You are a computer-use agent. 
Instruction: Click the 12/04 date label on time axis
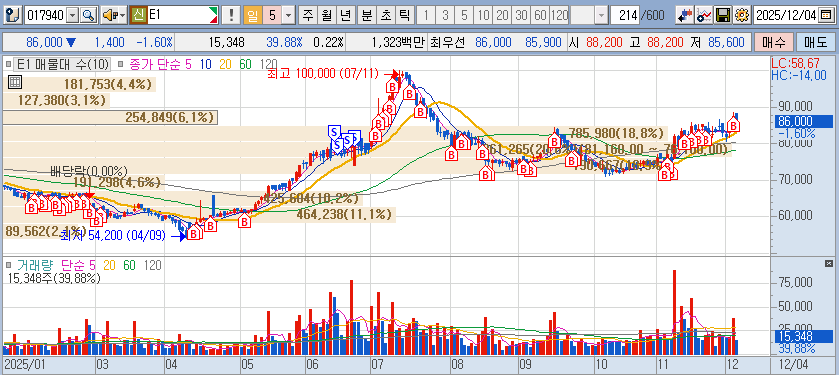click(794, 364)
